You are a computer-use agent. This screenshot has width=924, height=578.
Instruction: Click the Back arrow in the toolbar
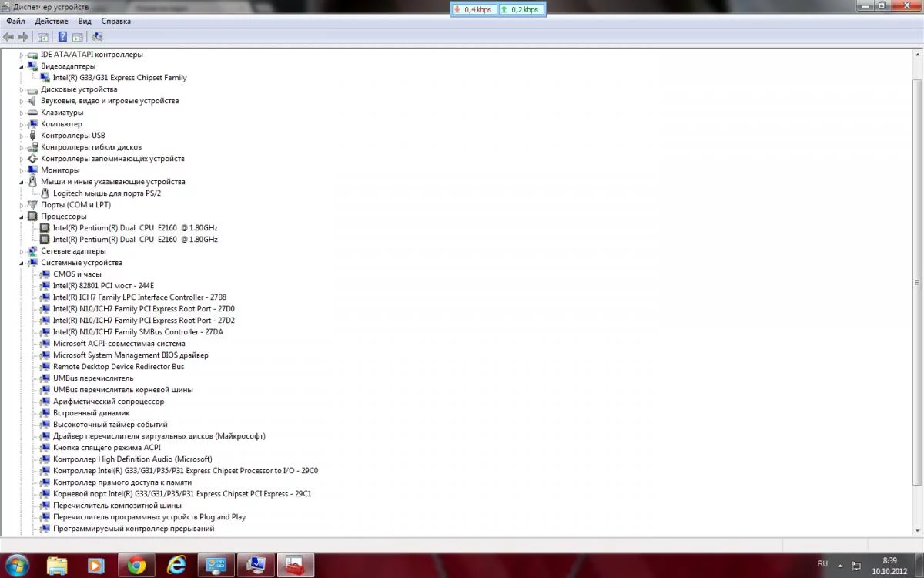click(x=8, y=37)
